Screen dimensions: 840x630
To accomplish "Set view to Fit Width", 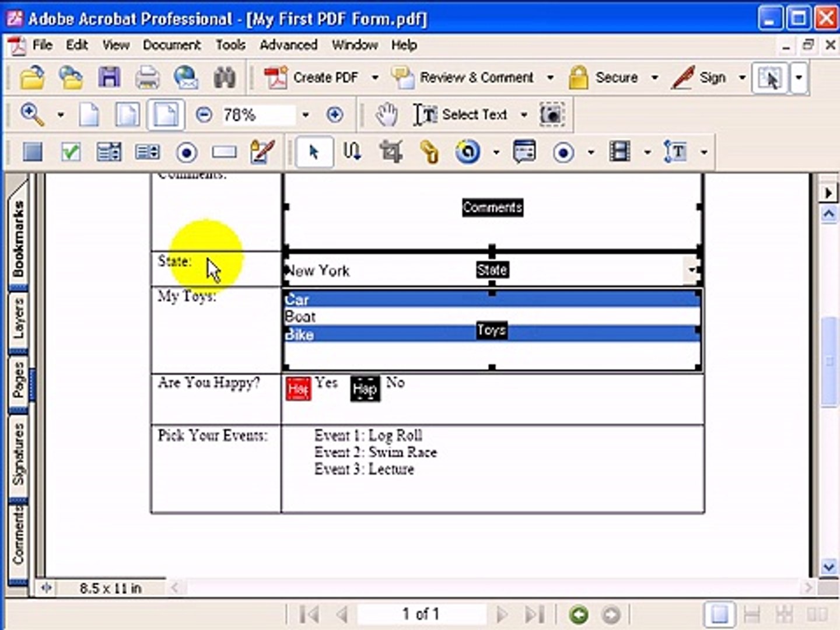I will [166, 115].
